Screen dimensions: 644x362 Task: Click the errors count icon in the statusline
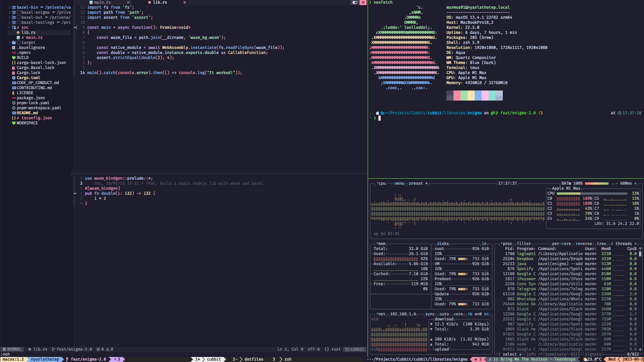point(98,349)
